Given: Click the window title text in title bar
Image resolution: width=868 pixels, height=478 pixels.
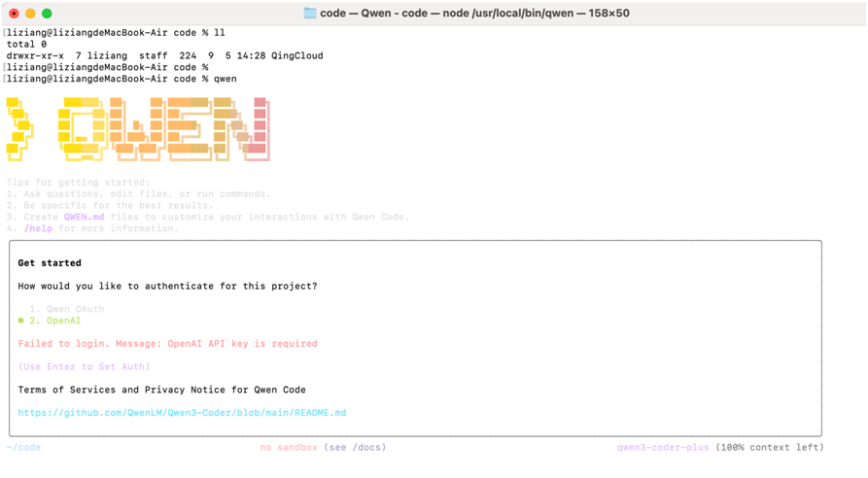Looking at the screenshot, I should [474, 13].
